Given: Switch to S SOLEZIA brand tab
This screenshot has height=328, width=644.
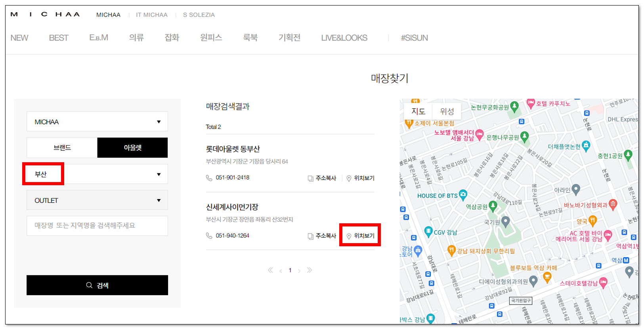Looking at the screenshot, I should pyautogui.click(x=199, y=15).
